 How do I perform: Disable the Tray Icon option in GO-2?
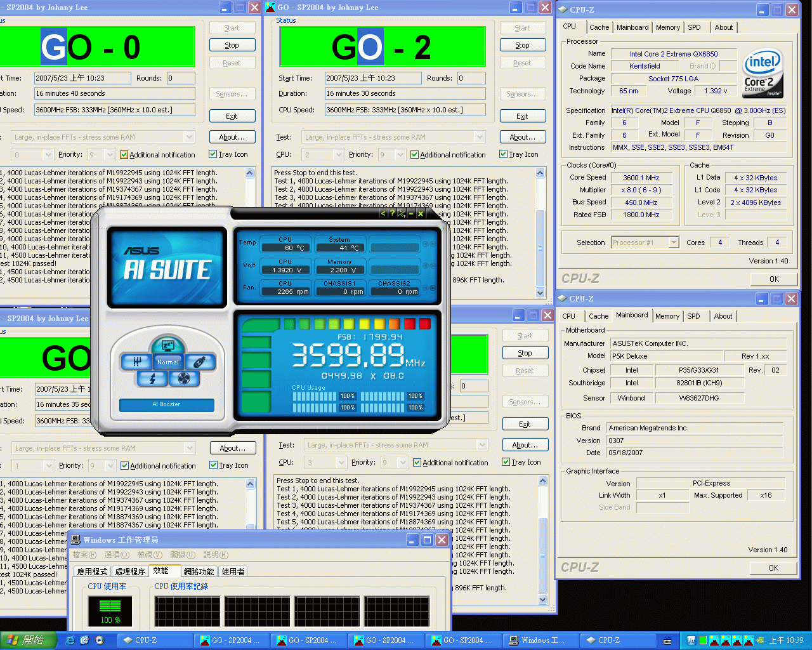coord(503,154)
